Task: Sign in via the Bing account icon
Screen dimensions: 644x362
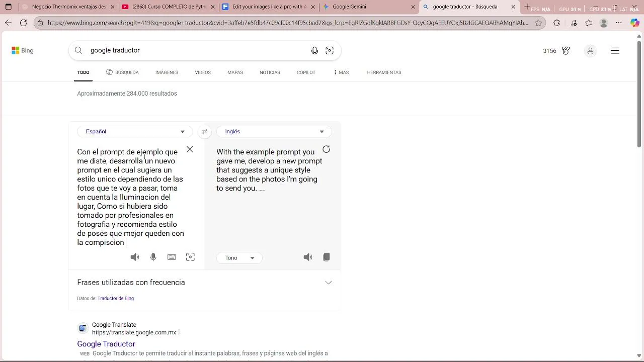Action: click(x=590, y=51)
